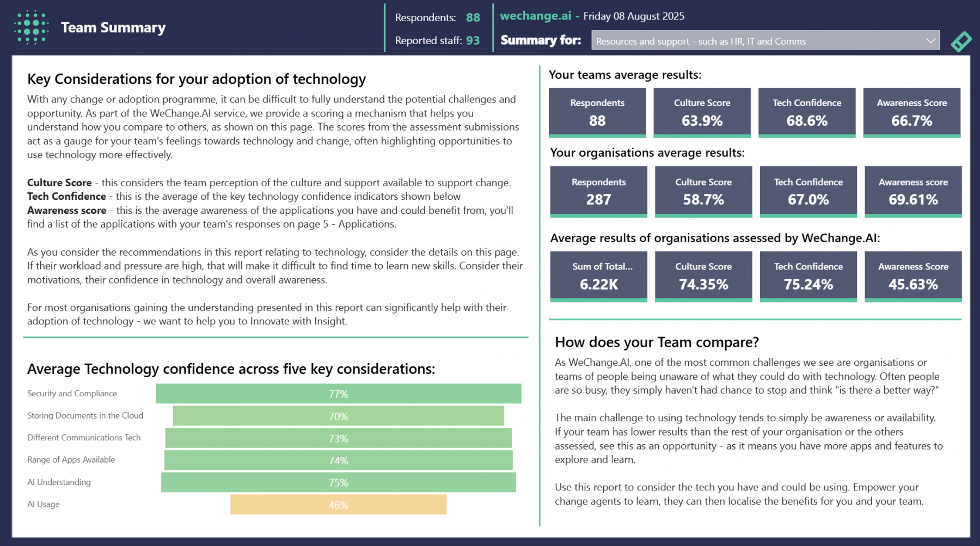Click the WeChange dotted circle logo
This screenshot has width=980, height=546.
point(31,27)
